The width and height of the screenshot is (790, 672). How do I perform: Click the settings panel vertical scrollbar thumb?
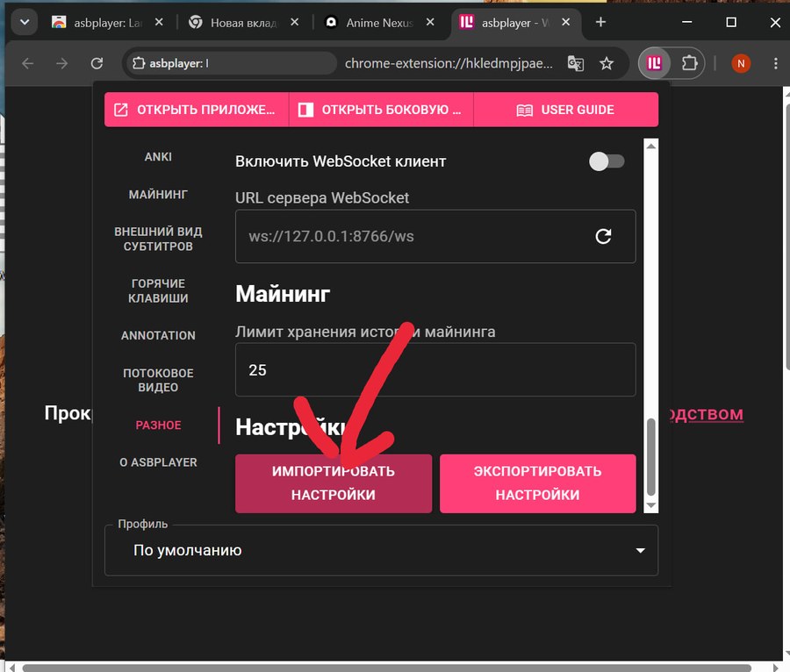651,456
